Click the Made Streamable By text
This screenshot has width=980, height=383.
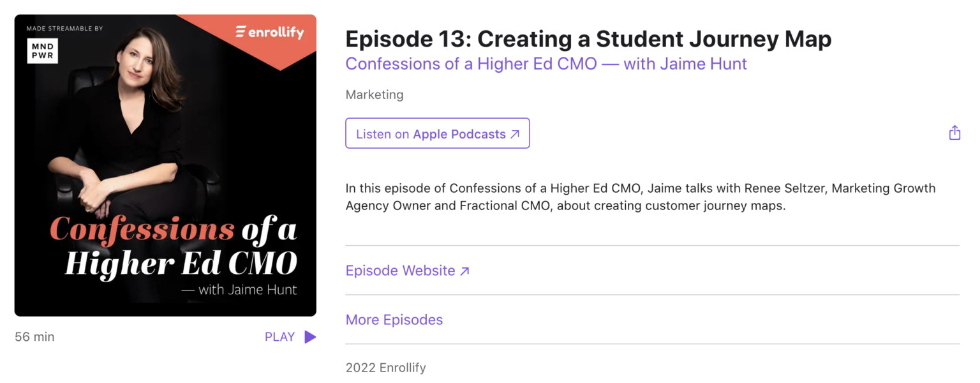64,28
